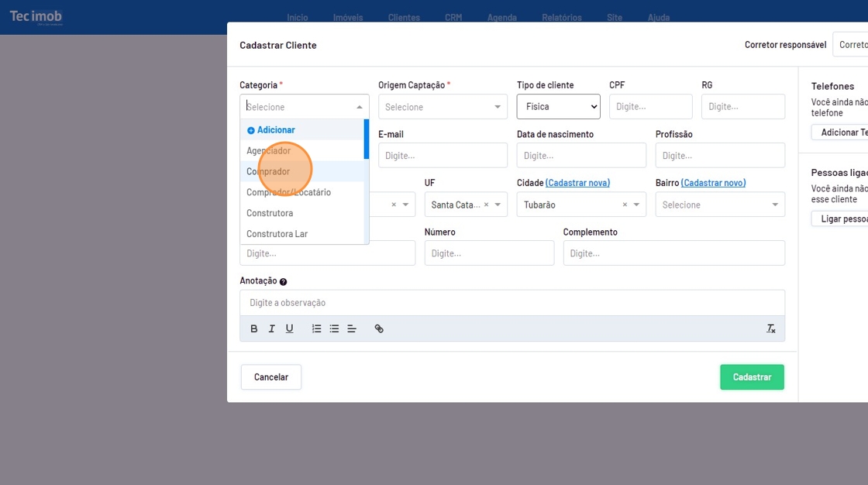Click the Cadastrar nova city link

[577, 183]
